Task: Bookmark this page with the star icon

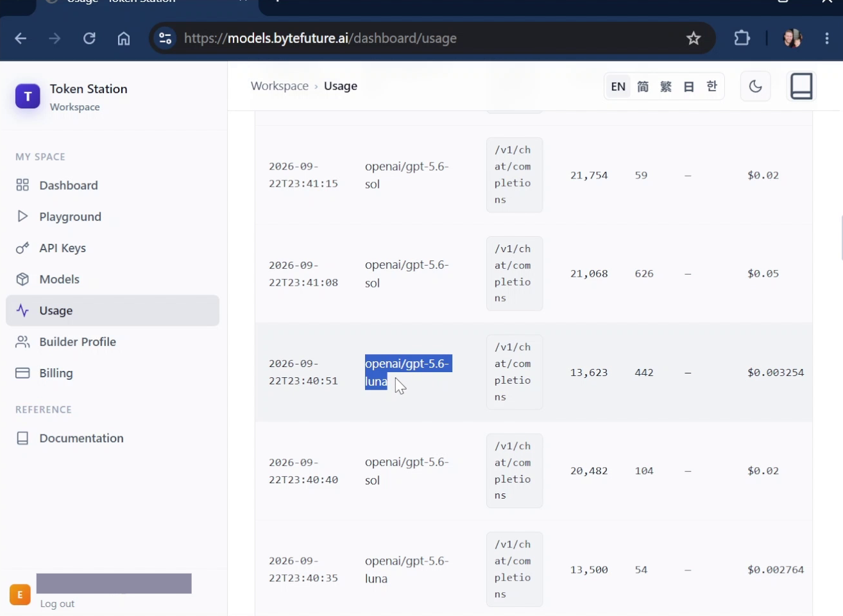Action: pos(694,38)
